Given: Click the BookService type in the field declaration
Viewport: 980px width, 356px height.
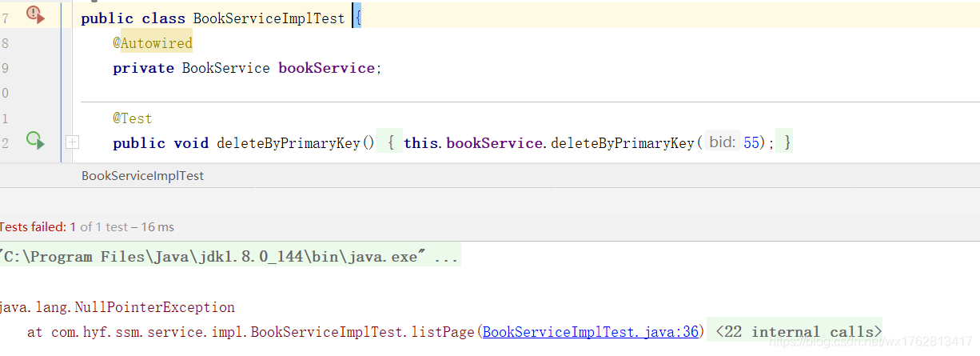Looking at the screenshot, I should point(225,68).
